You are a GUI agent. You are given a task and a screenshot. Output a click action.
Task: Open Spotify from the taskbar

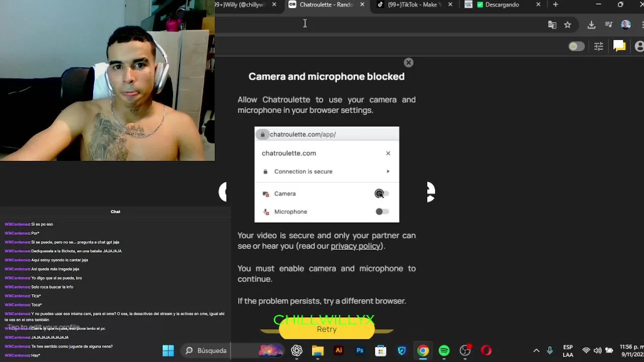(444, 350)
